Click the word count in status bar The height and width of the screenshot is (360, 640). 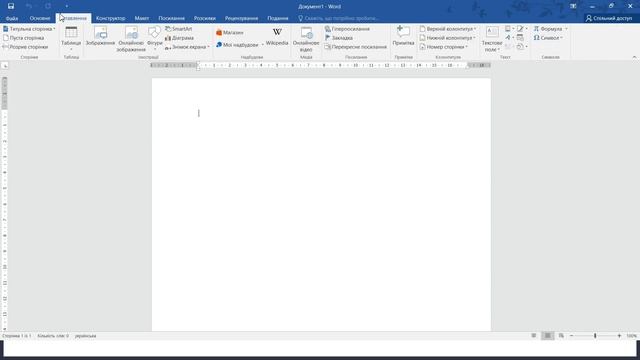pos(53,336)
